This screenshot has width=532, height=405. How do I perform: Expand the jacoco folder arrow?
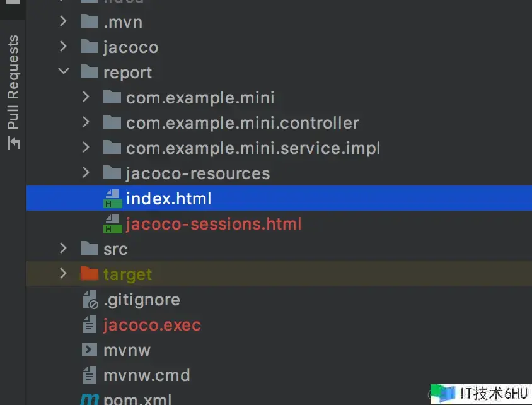click(x=63, y=47)
